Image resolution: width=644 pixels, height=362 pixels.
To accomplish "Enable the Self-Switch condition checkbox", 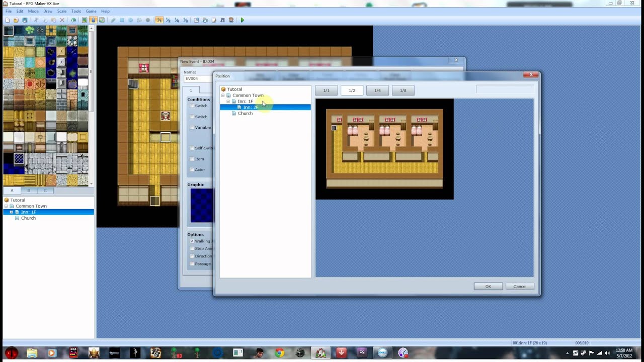I will pyautogui.click(x=192, y=148).
